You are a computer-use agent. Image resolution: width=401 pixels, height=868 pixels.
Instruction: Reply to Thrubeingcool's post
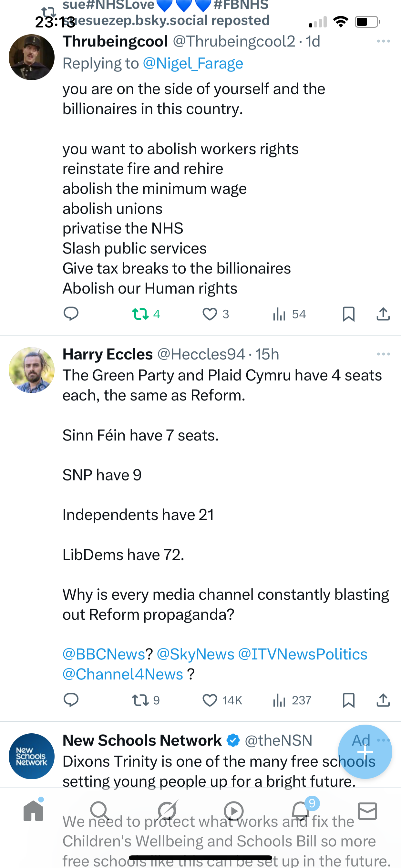[71, 314]
